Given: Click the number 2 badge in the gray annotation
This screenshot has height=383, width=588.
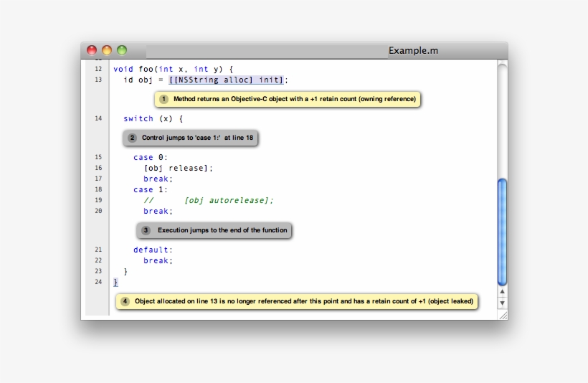Looking at the screenshot, I should pyautogui.click(x=132, y=138).
